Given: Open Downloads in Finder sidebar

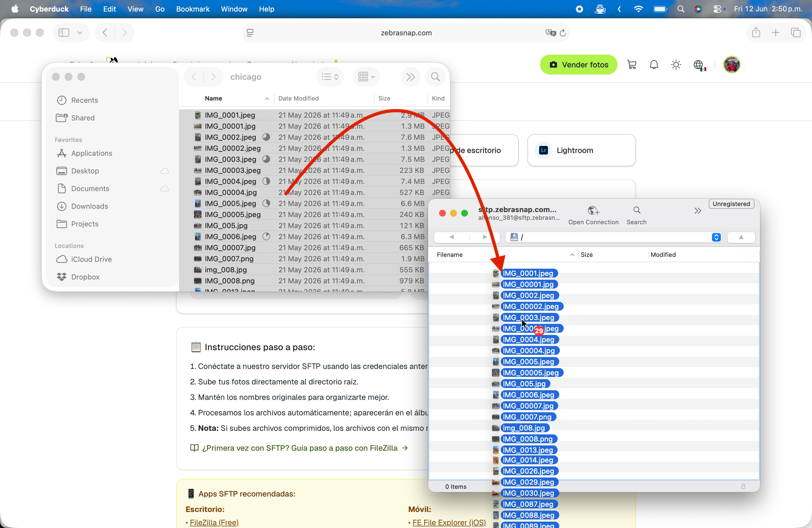Looking at the screenshot, I should pyautogui.click(x=89, y=206).
